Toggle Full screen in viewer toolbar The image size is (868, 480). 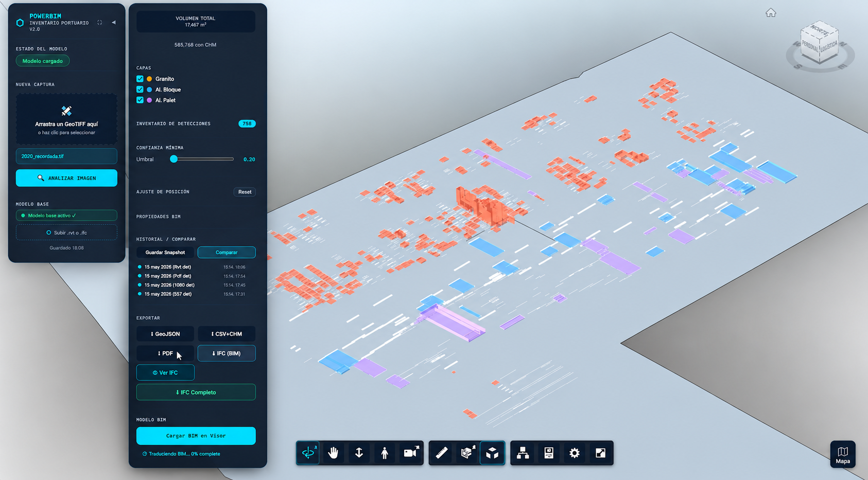point(600,453)
